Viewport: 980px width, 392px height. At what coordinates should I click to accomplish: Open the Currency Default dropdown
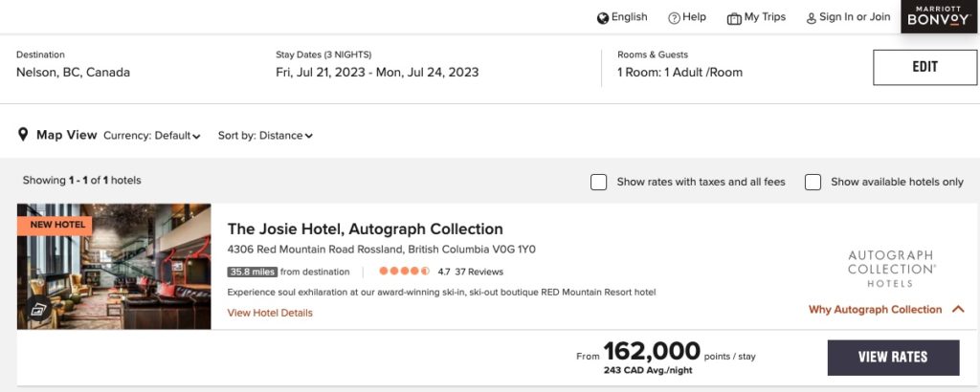[152, 136]
